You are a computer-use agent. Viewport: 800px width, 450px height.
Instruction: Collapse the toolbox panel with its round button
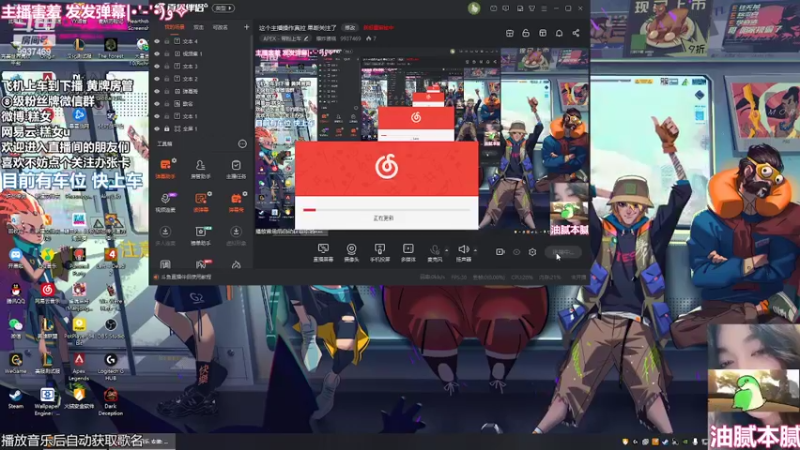[242, 144]
